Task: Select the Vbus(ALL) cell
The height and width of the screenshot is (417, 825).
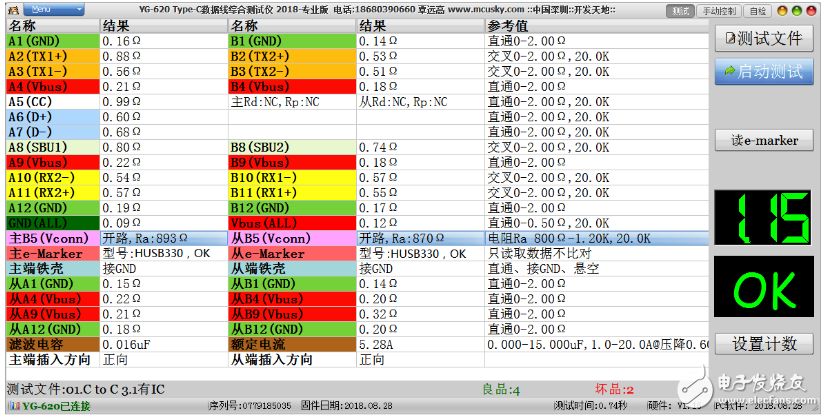Action: pyautogui.click(x=292, y=223)
